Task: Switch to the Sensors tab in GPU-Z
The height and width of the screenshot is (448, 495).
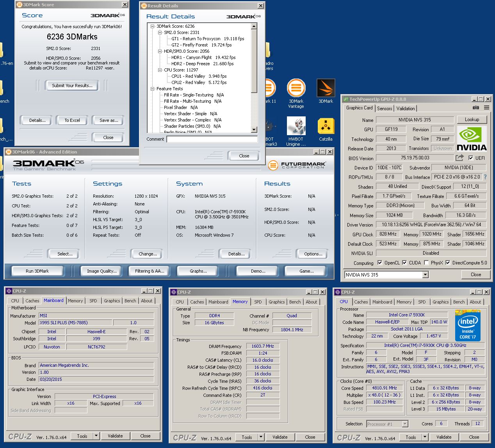Action: pos(385,108)
